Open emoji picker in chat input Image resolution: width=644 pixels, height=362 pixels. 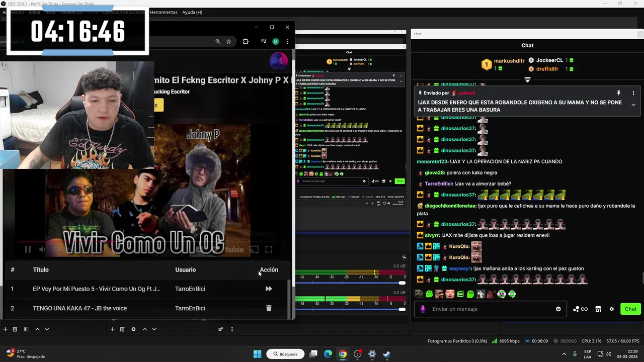(x=558, y=309)
